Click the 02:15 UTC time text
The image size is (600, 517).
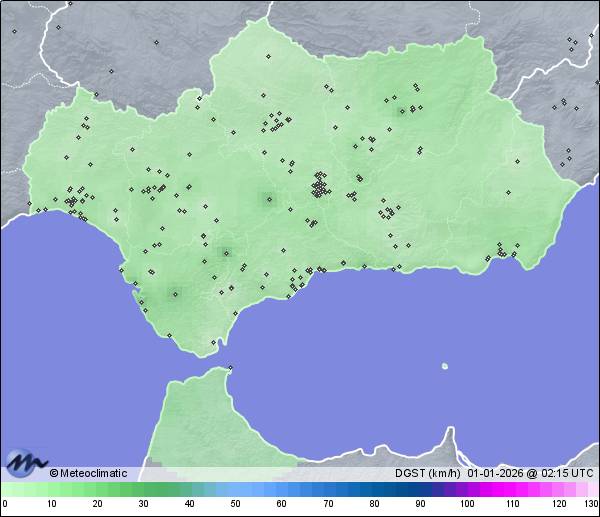[x=568, y=473]
